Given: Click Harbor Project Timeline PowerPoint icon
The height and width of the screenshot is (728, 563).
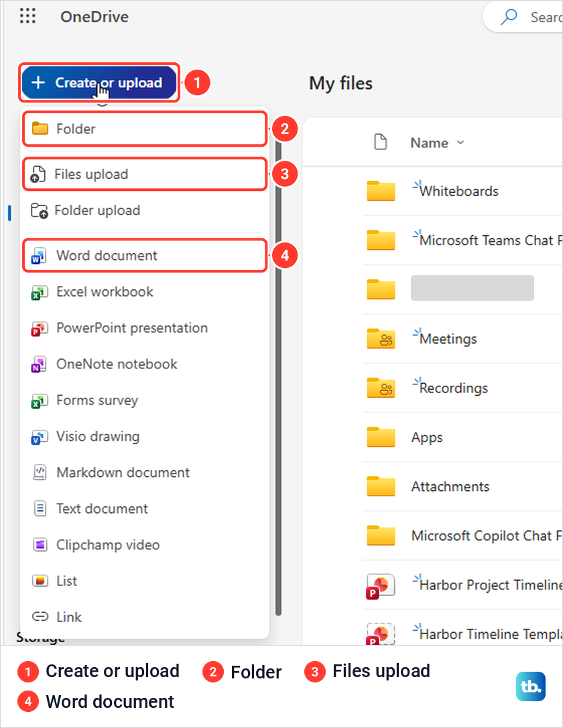Looking at the screenshot, I should pyautogui.click(x=381, y=586).
